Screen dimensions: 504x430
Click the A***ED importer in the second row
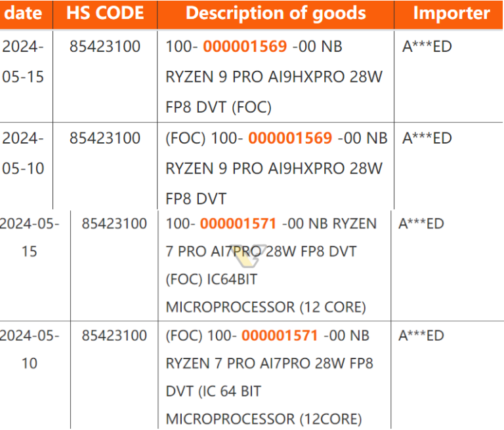(427, 138)
